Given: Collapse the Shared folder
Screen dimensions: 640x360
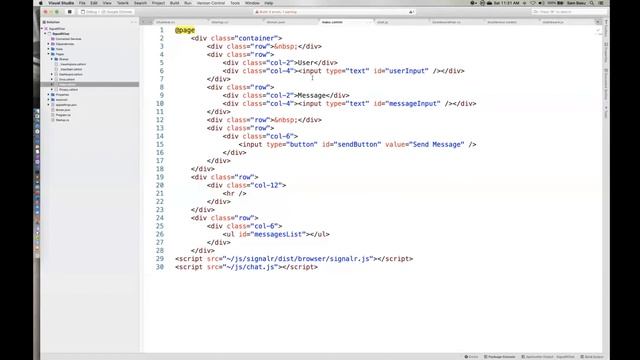Looking at the screenshot, I should point(52,59).
